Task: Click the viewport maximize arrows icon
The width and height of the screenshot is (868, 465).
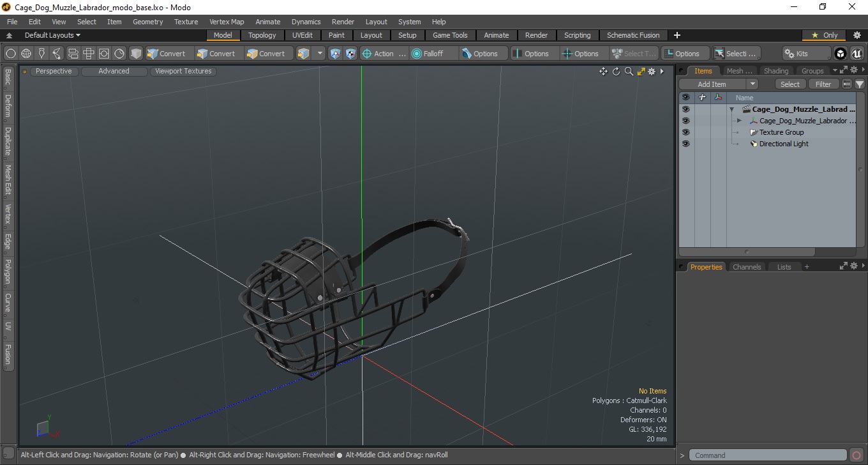Action: [x=641, y=72]
